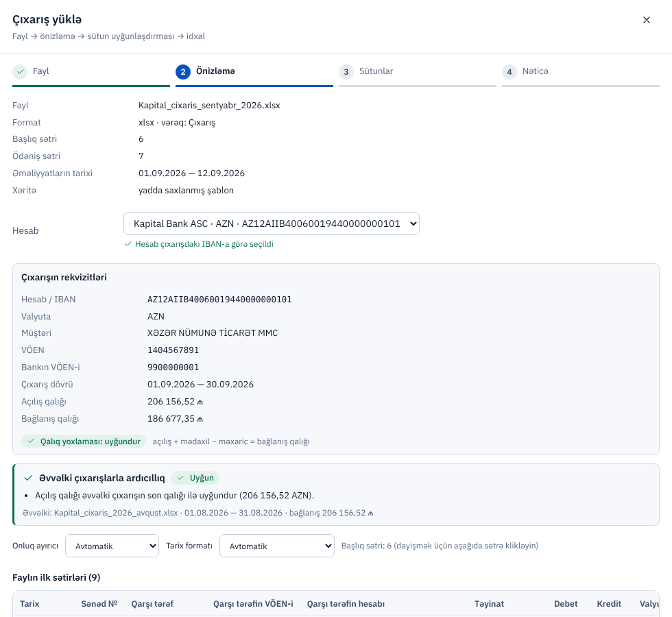The height and width of the screenshot is (617, 672).
Task: Click the green checkmark icon beside Fayl
Action: click(x=20, y=71)
